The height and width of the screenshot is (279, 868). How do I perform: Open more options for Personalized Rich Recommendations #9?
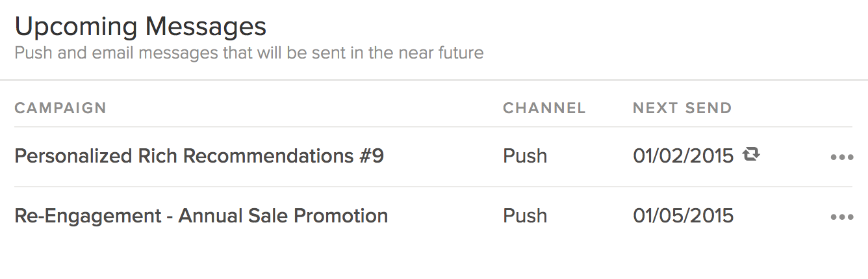pyautogui.click(x=841, y=157)
